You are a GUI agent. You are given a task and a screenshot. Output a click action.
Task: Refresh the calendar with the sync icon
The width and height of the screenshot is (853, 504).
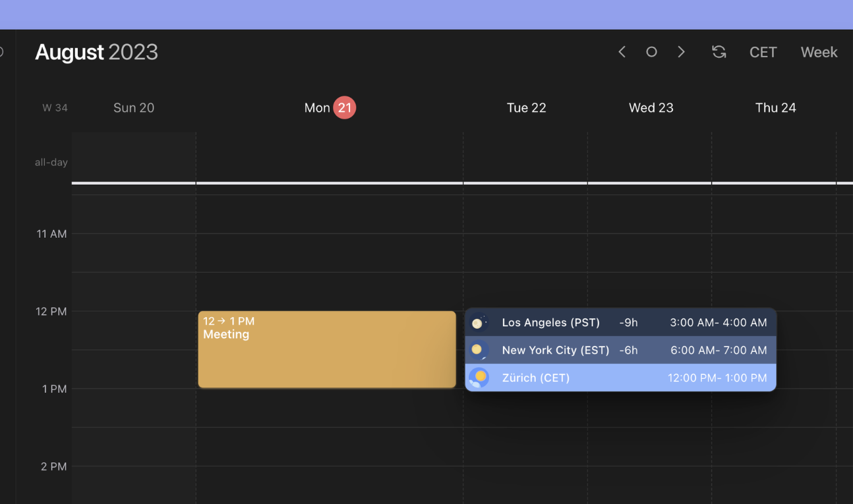click(x=719, y=51)
